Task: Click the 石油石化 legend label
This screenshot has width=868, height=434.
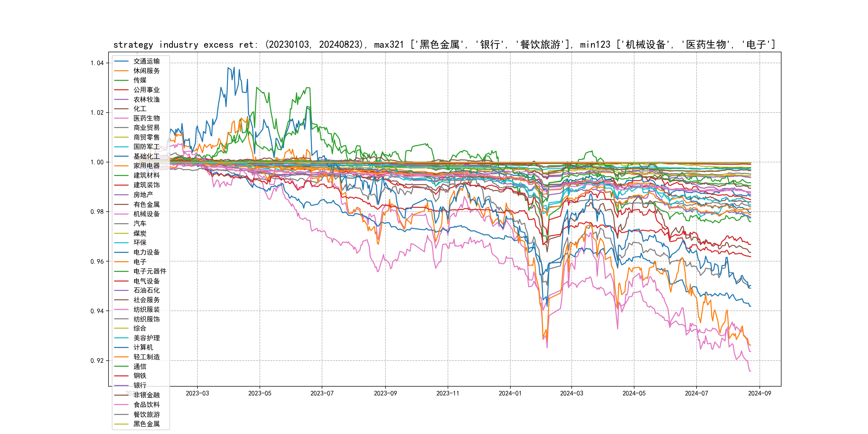Action: pos(146,290)
